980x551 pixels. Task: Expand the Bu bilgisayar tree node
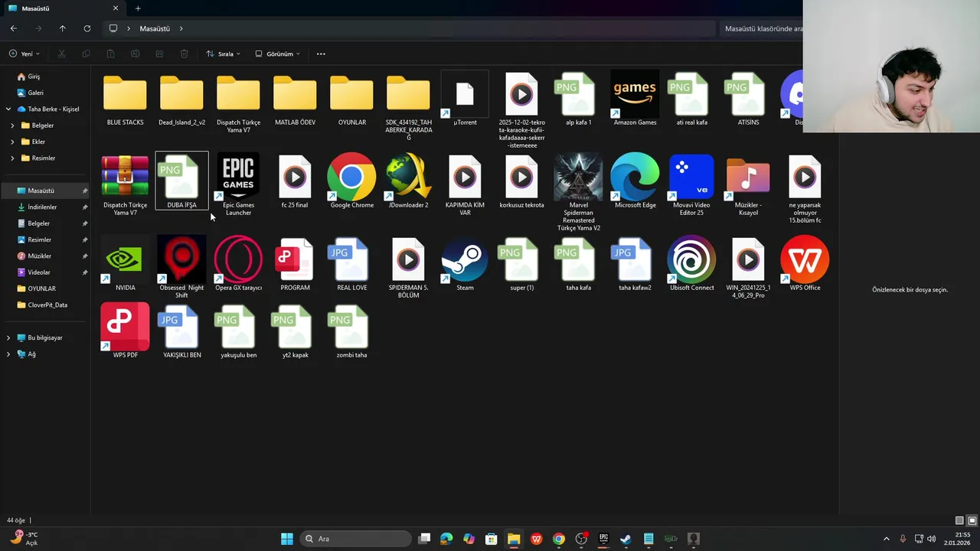(x=8, y=337)
